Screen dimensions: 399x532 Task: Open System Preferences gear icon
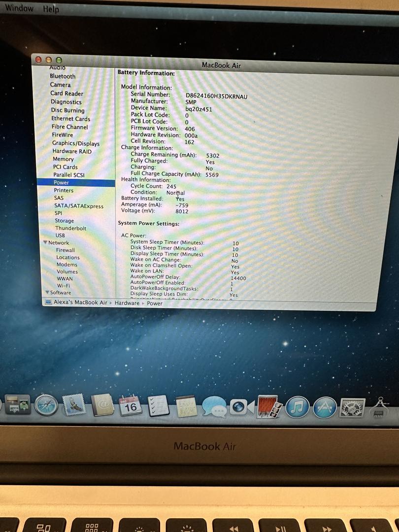352,408
